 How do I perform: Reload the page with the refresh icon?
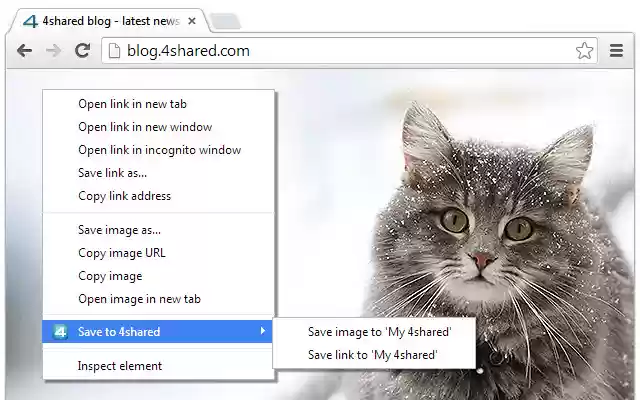82,50
